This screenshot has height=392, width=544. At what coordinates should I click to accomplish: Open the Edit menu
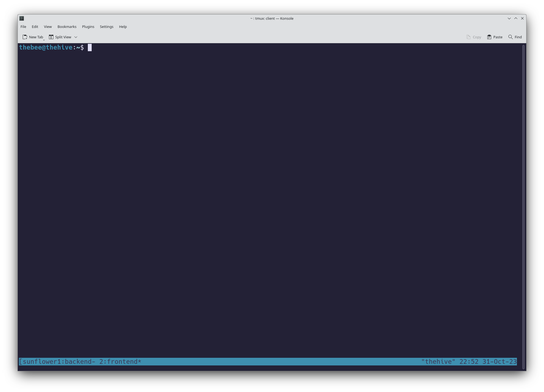click(x=35, y=27)
